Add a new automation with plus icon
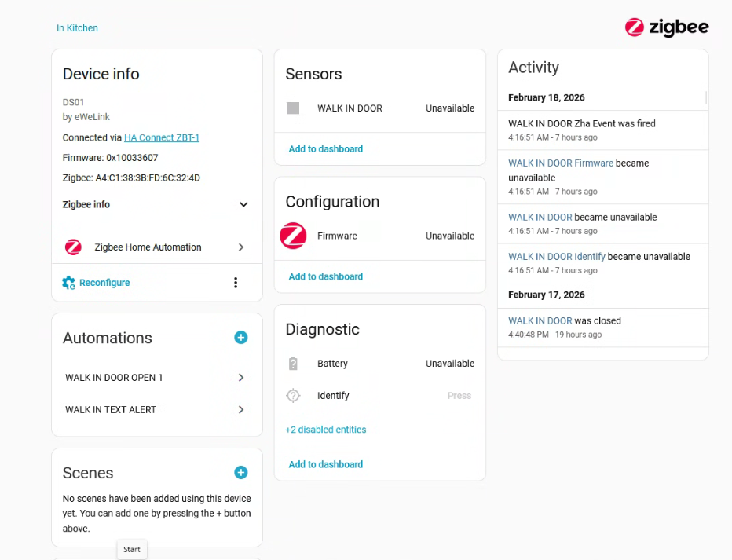Screen dimensions: 732x560 [x=241, y=338]
